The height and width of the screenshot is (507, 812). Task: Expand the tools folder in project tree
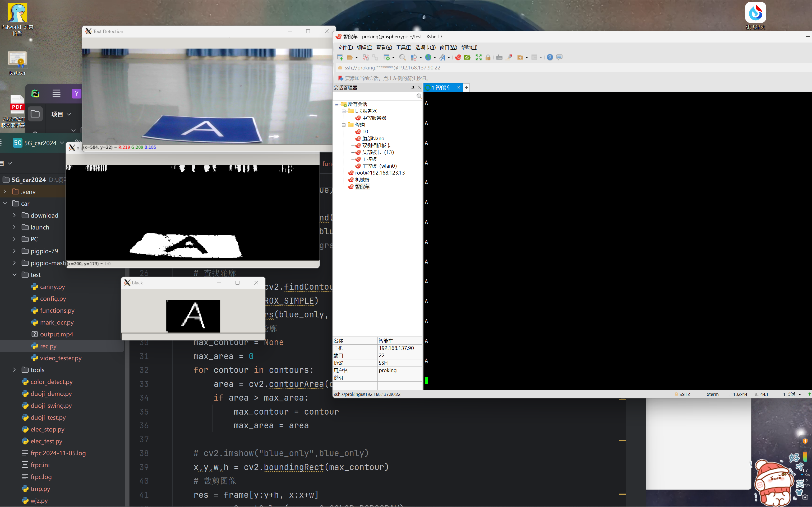15,370
